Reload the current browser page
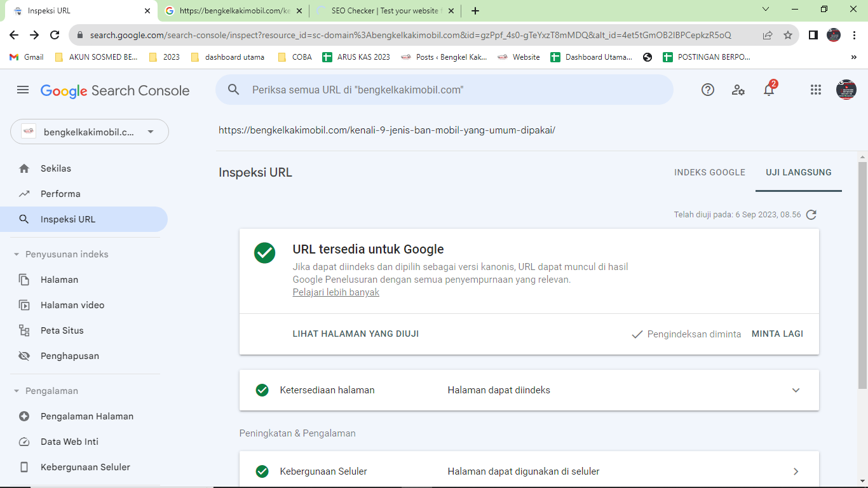Screen dimensions: 868x488 55,35
